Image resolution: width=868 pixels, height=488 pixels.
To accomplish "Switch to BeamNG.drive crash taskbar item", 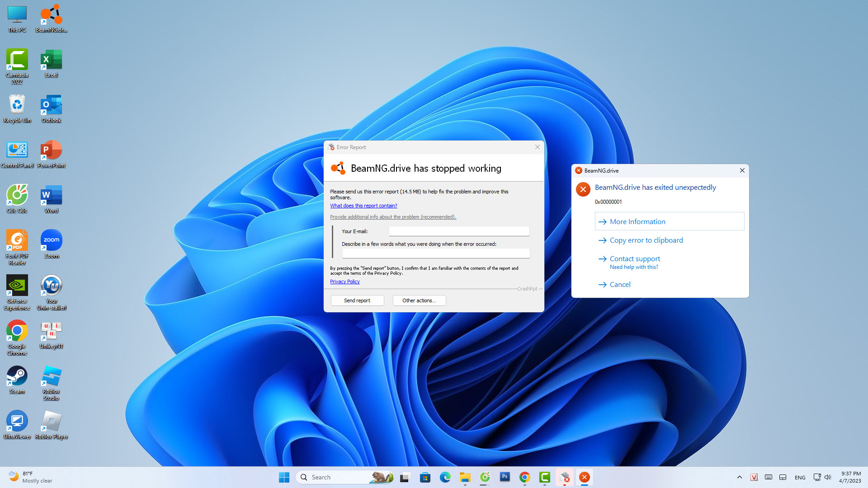I will click(x=585, y=477).
